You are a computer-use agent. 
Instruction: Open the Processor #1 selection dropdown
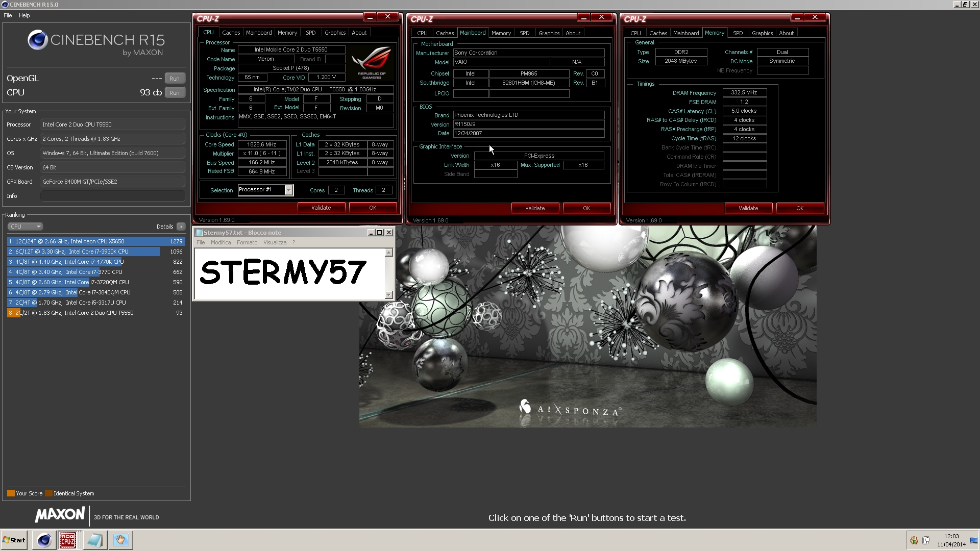(x=288, y=190)
